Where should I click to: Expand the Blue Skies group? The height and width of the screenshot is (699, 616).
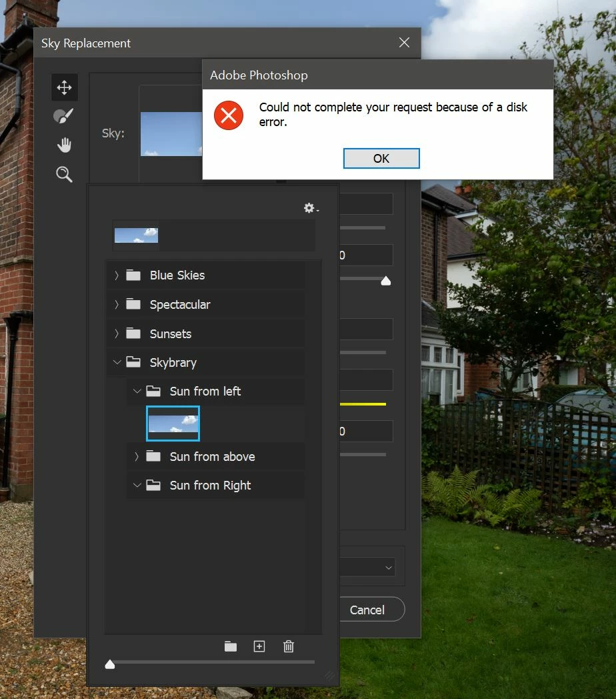[117, 275]
